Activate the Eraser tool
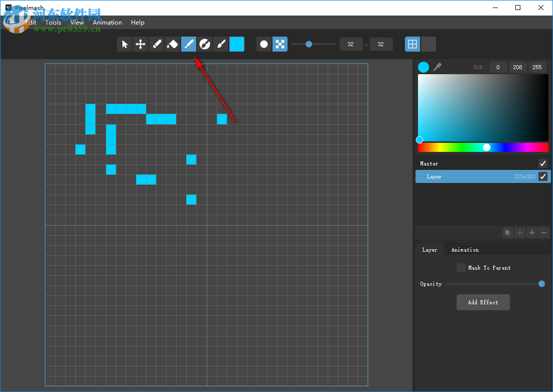 pyautogui.click(x=173, y=44)
